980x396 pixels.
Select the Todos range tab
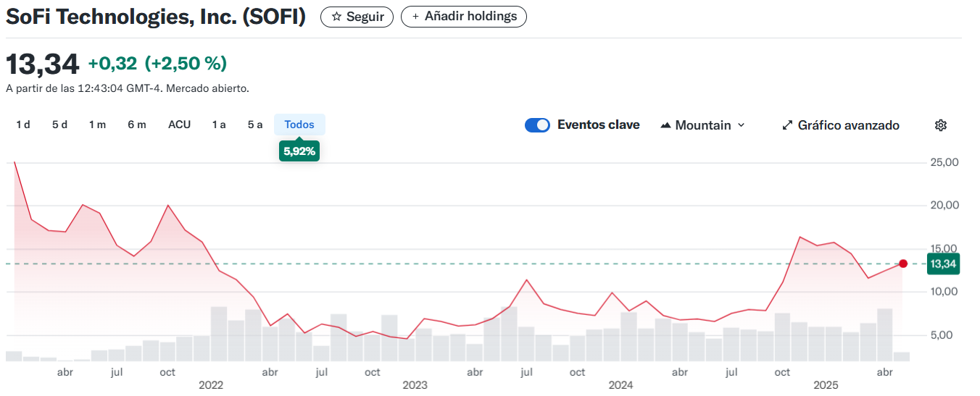pyautogui.click(x=299, y=125)
